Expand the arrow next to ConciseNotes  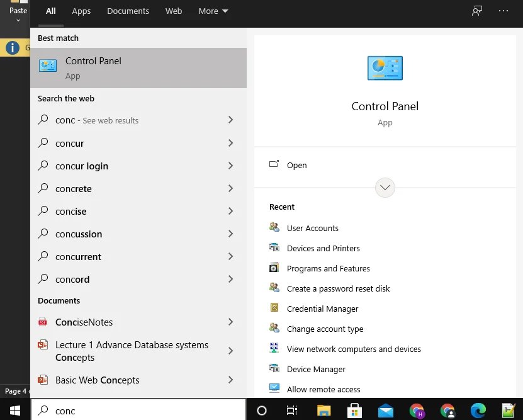[x=230, y=322]
